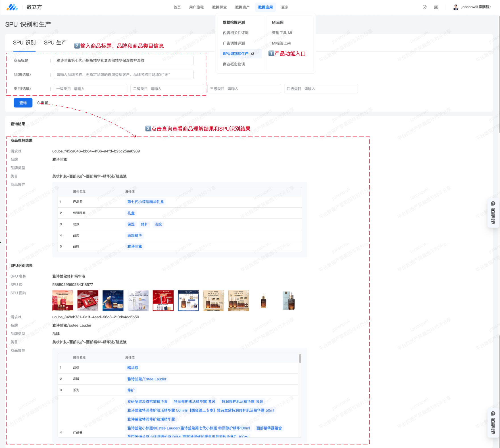This screenshot has height=448, width=500.
Task: Open the second SPU thumbnail with red gift box
Action: tap(88, 301)
